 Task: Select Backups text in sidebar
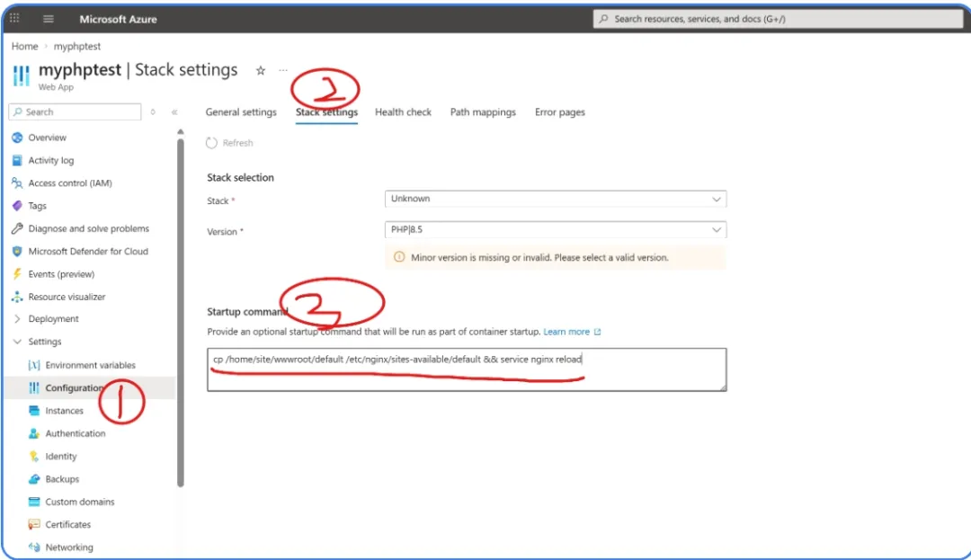[62, 479]
